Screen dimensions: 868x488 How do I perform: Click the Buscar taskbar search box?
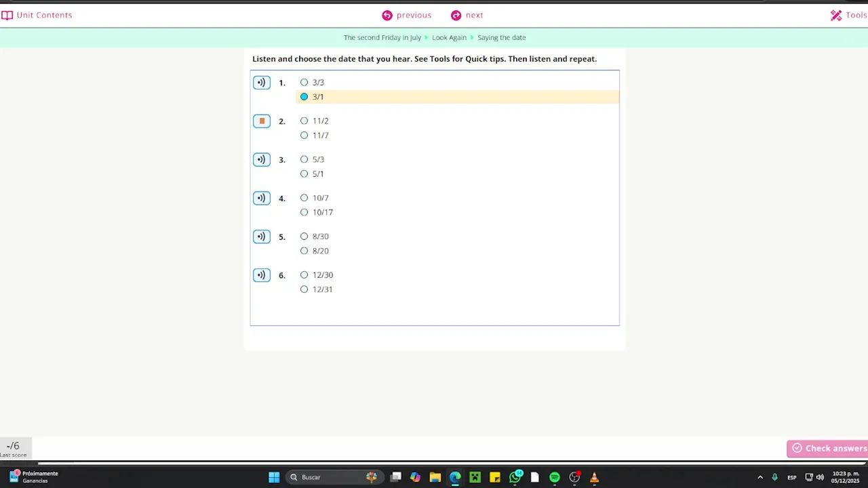tap(333, 477)
